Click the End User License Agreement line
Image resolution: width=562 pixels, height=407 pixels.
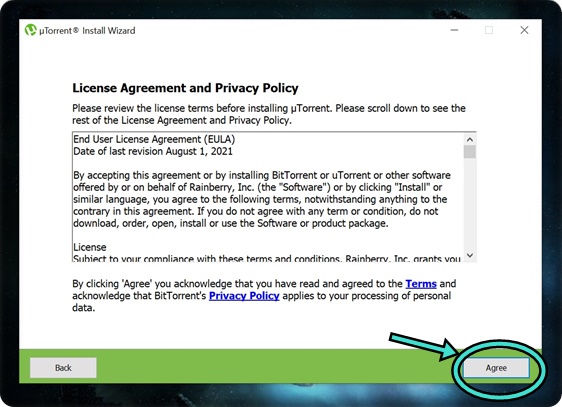click(x=154, y=139)
